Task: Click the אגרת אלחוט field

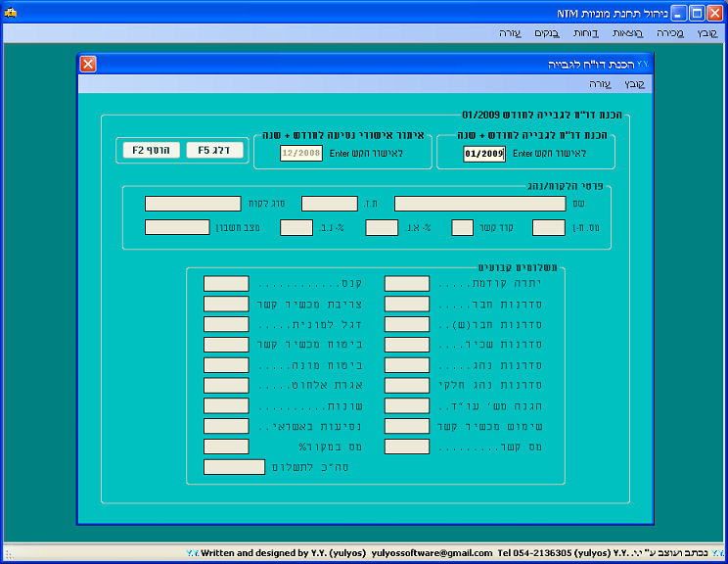Action: (x=227, y=386)
